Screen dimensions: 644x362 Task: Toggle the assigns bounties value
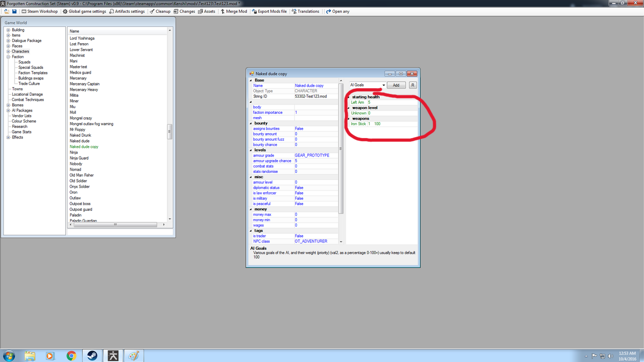click(316, 129)
